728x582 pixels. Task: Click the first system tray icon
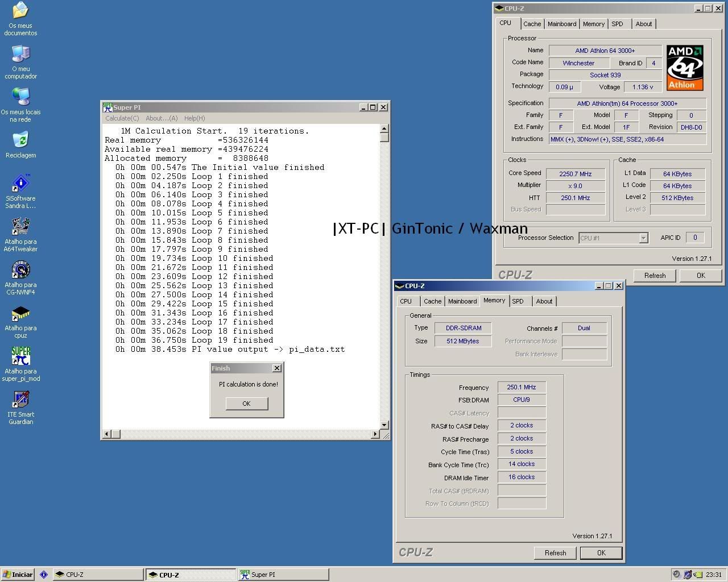click(676, 575)
